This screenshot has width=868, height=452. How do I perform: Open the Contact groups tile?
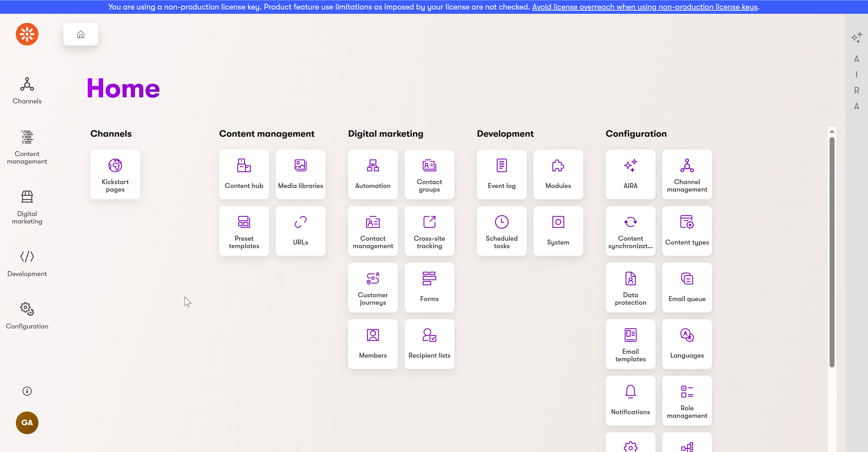click(429, 174)
